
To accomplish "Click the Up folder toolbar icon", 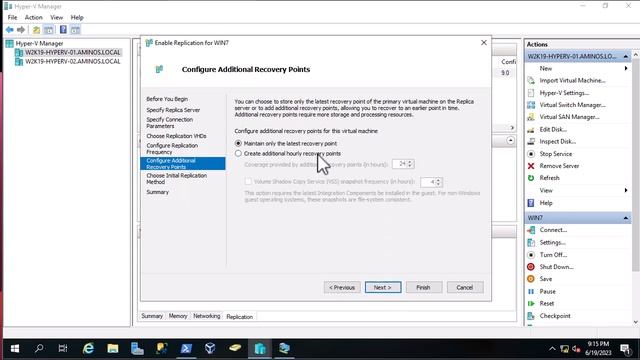I will pyautogui.click(x=36, y=30).
